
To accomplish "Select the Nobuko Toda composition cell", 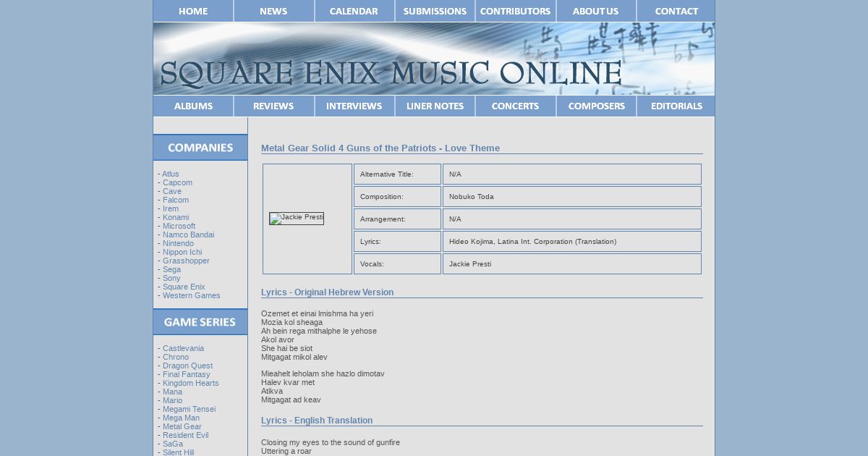I will [x=572, y=196].
